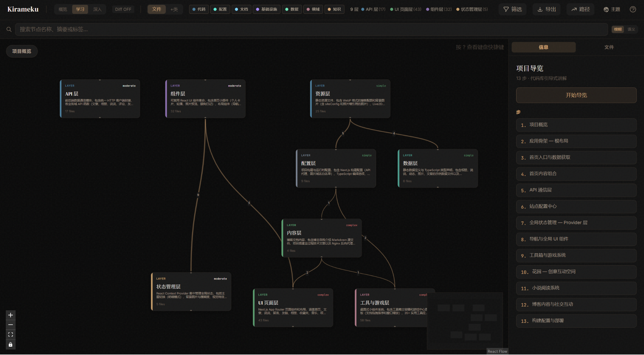644x355 pixels.
Task: Click 组件层 (32) legend entry
Action: point(439,9)
